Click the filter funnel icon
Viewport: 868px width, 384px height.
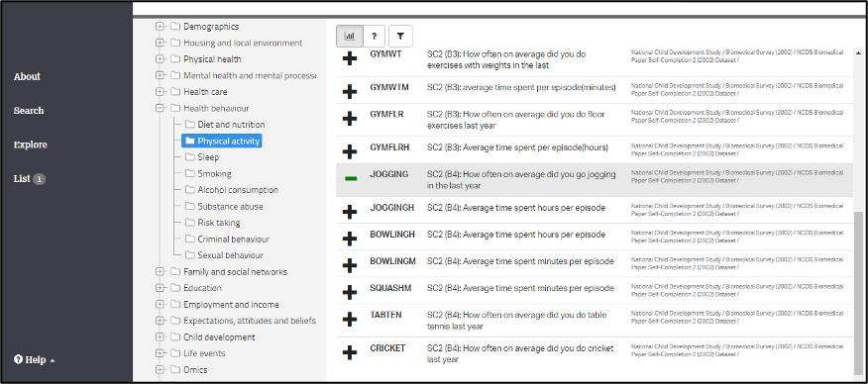pos(400,37)
